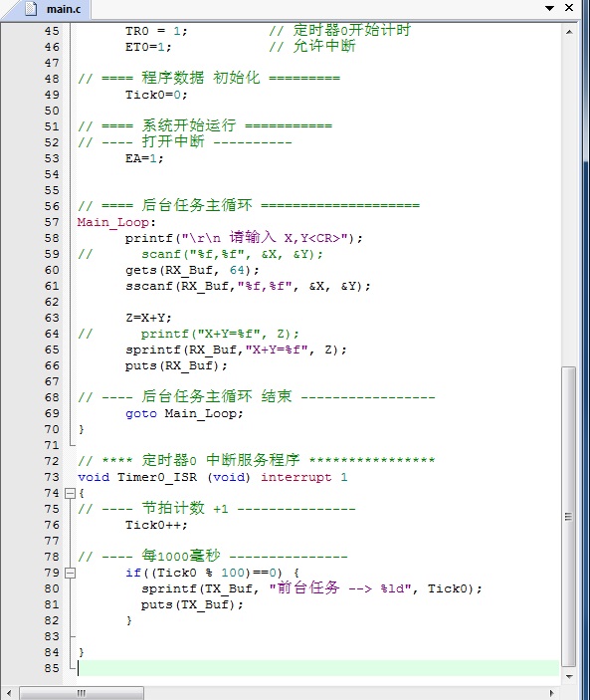Click the vertical scrollbar up arrow

[569, 32]
